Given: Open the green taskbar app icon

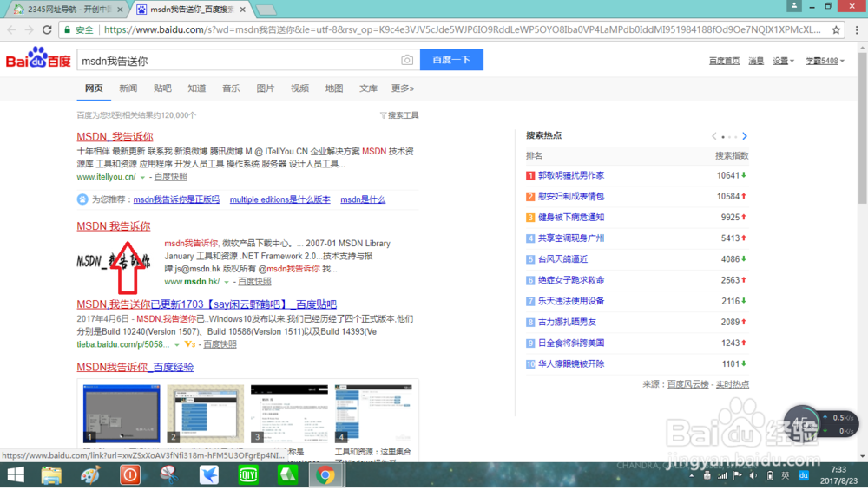Looking at the screenshot, I should coord(287,475).
